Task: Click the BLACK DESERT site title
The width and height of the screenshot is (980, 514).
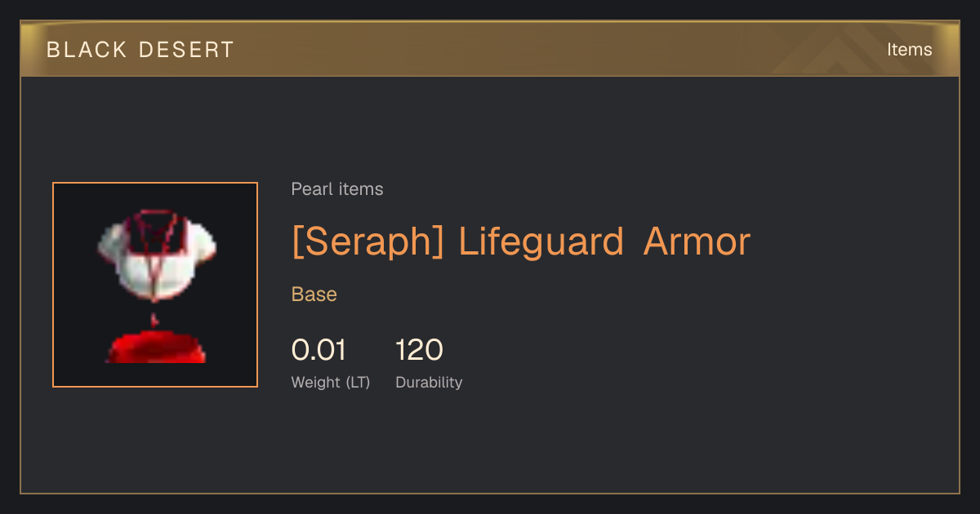Action: pyautogui.click(x=140, y=50)
